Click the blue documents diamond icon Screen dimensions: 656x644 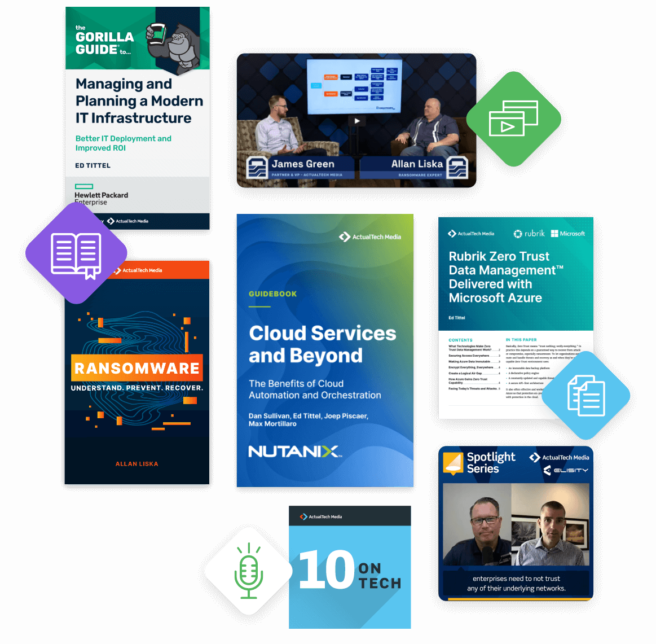[585, 395]
